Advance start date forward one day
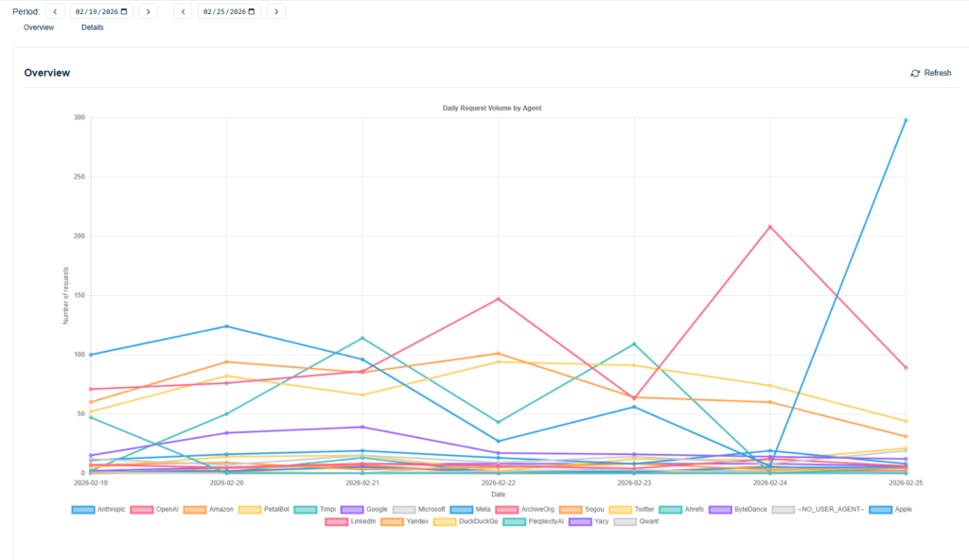Screen dimensions: 969x560 click(x=148, y=11)
